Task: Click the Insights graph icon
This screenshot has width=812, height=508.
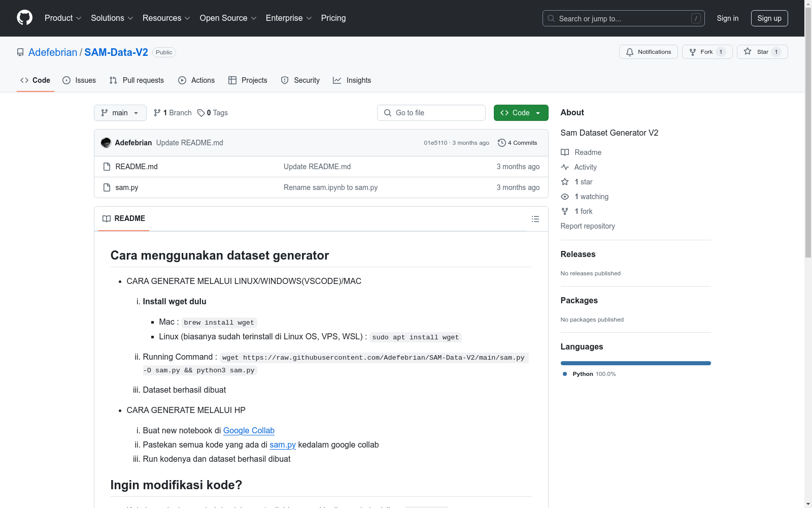Action: 337,80
